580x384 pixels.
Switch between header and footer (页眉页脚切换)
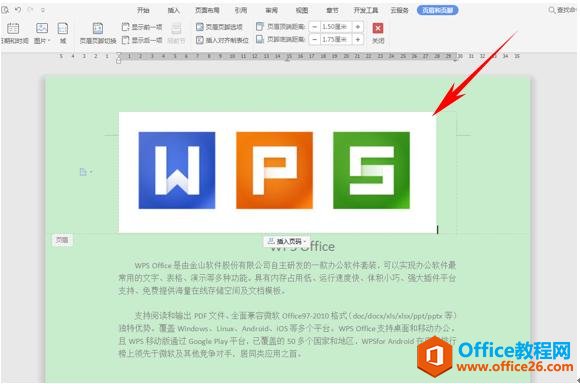(x=98, y=33)
